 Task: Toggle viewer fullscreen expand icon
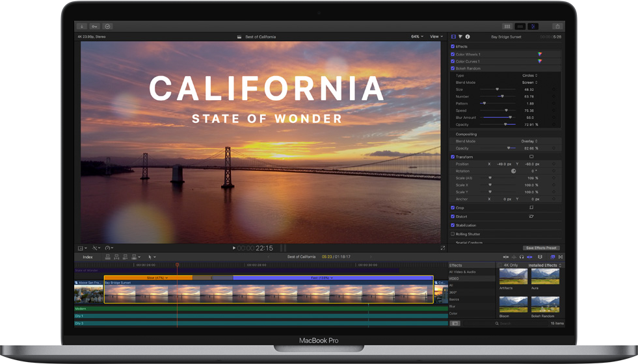443,248
